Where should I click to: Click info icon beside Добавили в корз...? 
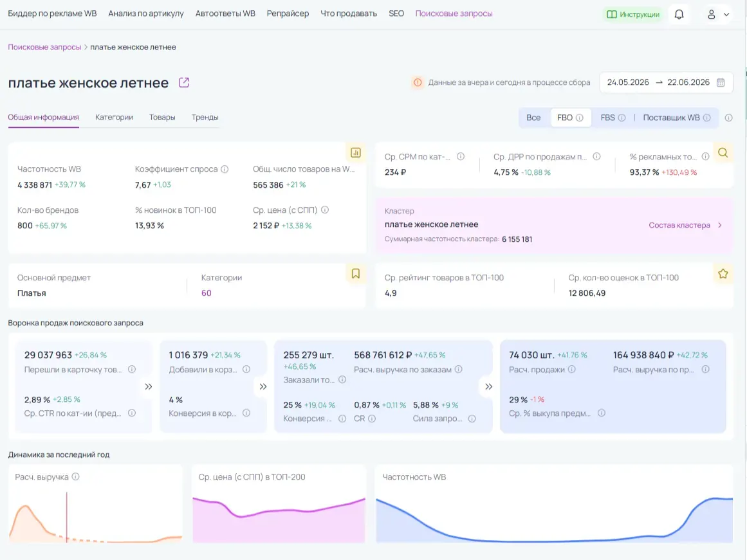pos(246,370)
